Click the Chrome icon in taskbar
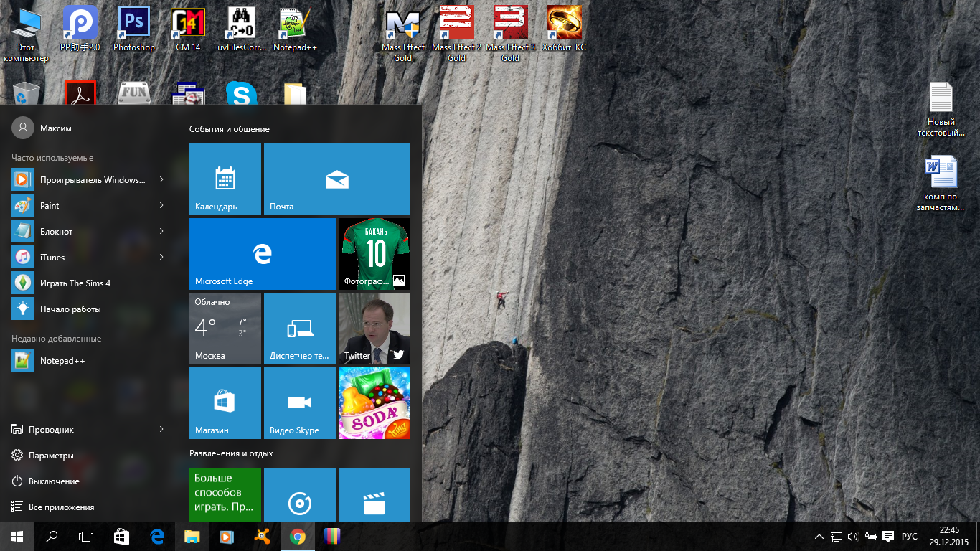The width and height of the screenshot is (980, 551). coord(297,536)
